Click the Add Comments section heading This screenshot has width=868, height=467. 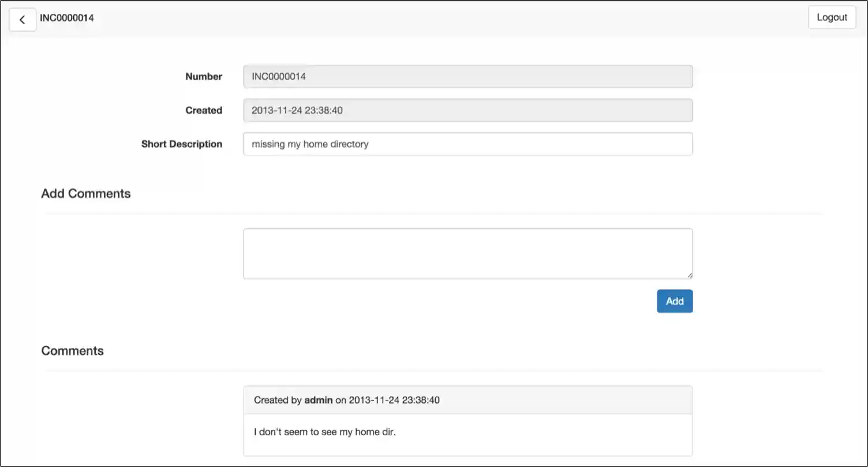(85, 193)
